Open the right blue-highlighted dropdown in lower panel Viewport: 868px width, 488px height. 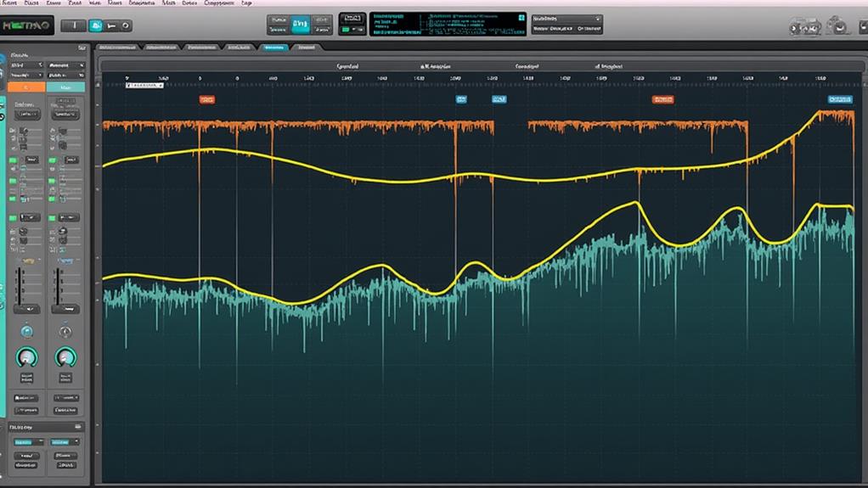point(65,442)
